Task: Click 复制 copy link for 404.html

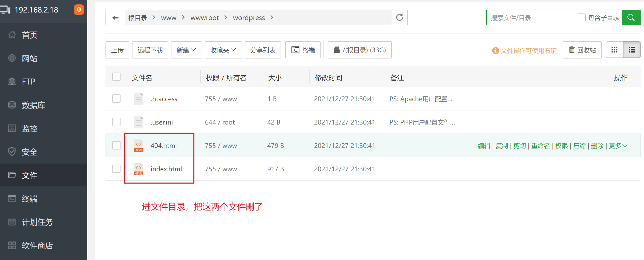Action: 502,146
